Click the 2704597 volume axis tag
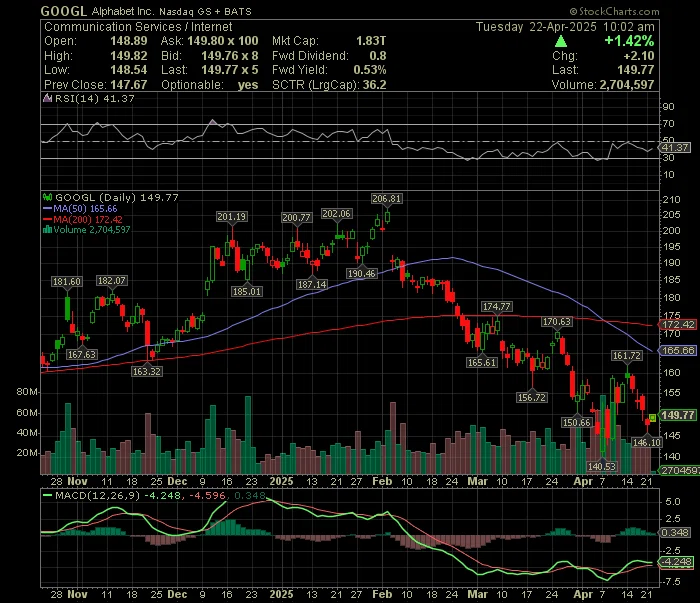This screenshot has width=700, height=603. [679, 470]
